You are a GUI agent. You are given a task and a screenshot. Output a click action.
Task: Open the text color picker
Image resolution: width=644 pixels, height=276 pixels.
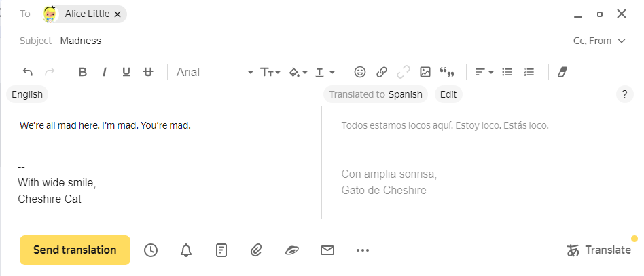(x=325, y=72)
